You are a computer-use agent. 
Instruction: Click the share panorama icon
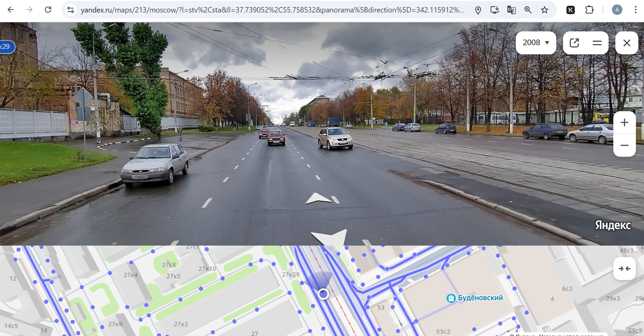point(574,43)
